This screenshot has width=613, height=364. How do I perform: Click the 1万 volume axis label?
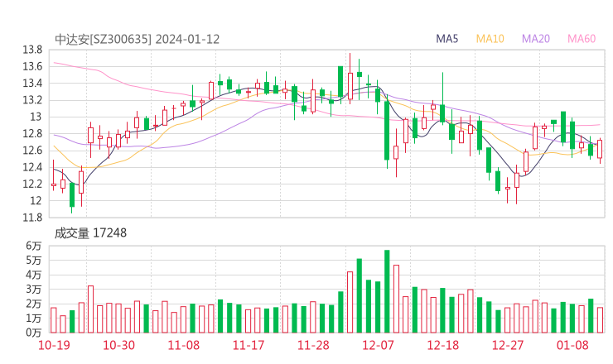[34, 318]
